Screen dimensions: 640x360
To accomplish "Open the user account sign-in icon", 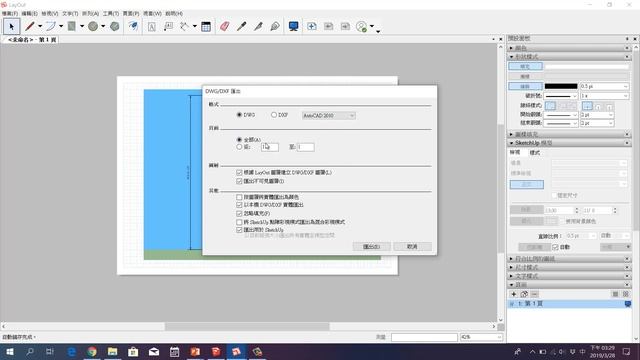I will [362, 27].
